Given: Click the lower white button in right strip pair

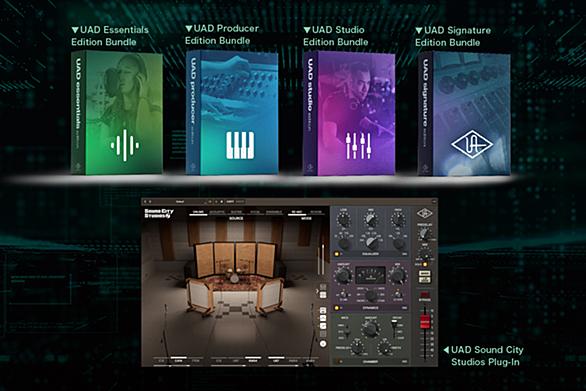Looking at the screenshot, I should tap(425, 280).
